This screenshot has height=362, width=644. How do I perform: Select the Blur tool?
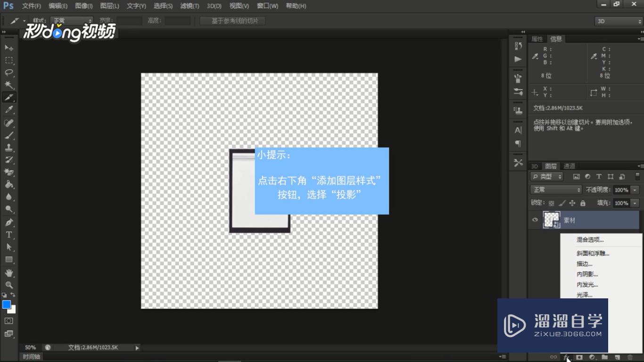pos(9,197)
